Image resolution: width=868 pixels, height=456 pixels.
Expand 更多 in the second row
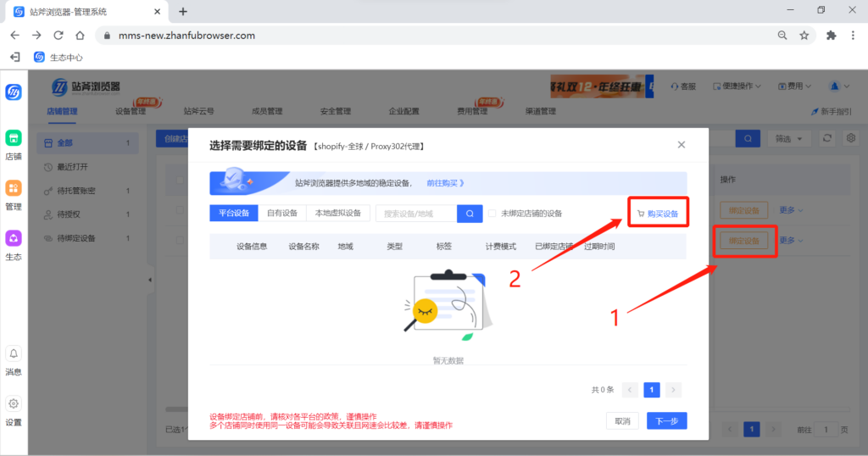pyautogui.click(x=791, y=240)
